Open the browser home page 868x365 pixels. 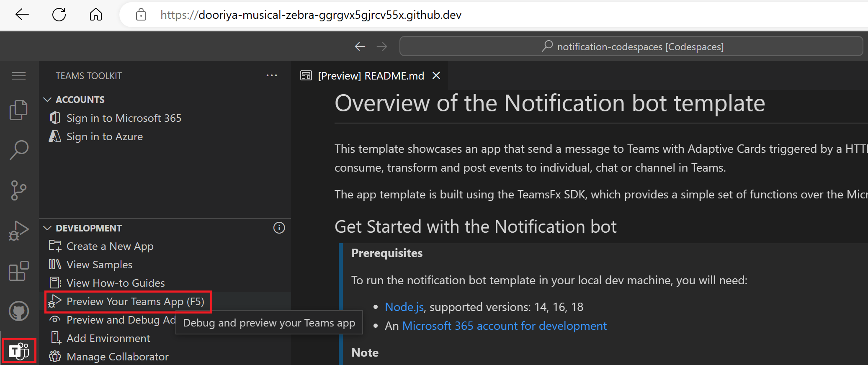pos(96,15)
